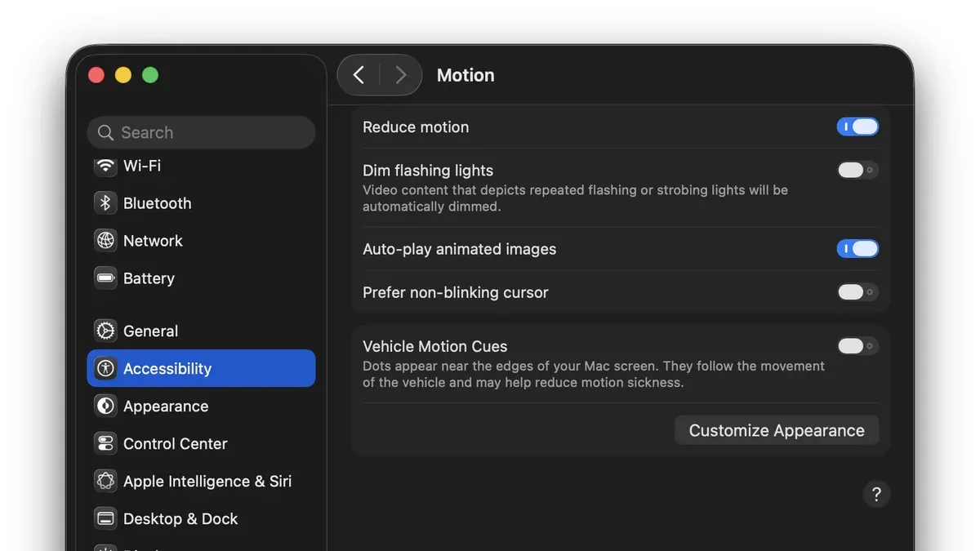Select the Accessibility sidebar label
The image size is (980, 551).
click(167, 369)
